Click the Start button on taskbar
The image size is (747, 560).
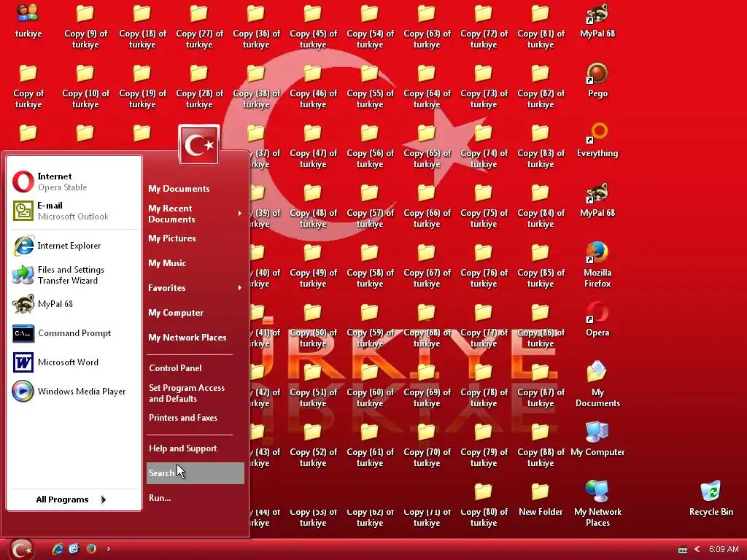coord(21,549)
